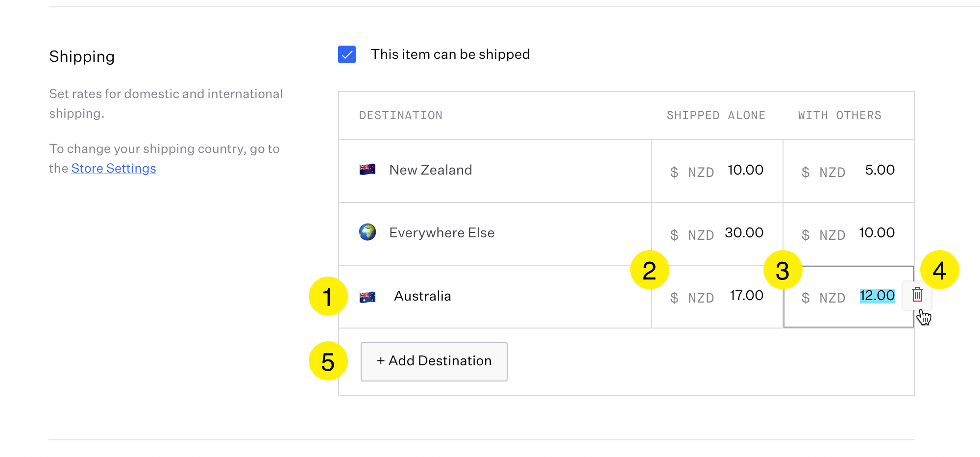Edit New Zealand with others price 5.00
Viewport: 980px width, 457px height.
tap(880, 170)
